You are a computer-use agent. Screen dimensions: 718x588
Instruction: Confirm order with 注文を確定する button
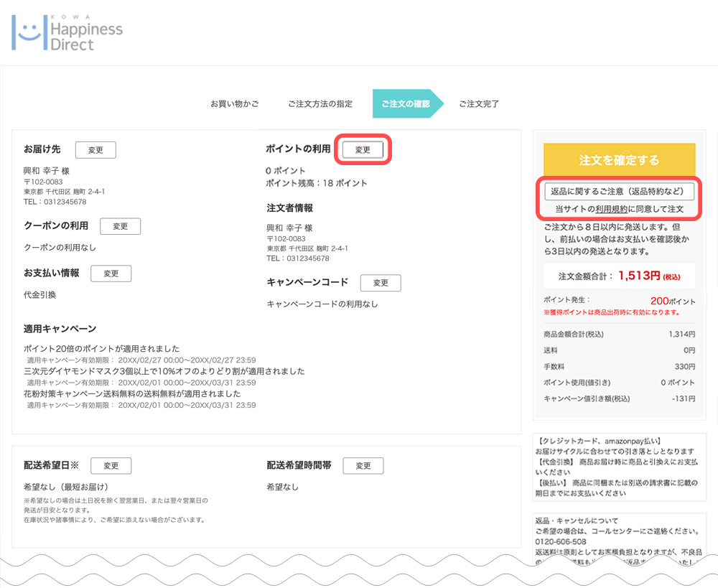coord(619,160)
